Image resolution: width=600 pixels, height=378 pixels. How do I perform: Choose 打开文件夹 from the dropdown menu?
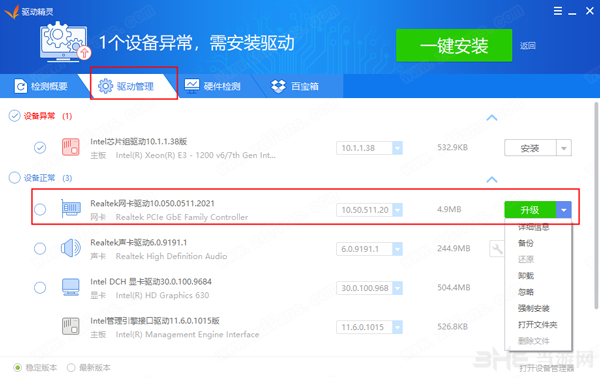[x=538, y=325]
